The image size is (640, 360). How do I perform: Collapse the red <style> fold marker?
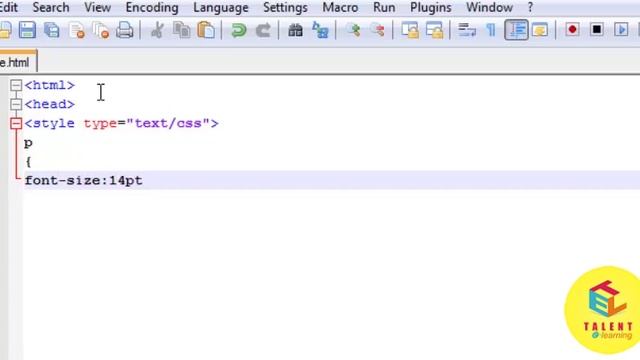coord(16,123)
